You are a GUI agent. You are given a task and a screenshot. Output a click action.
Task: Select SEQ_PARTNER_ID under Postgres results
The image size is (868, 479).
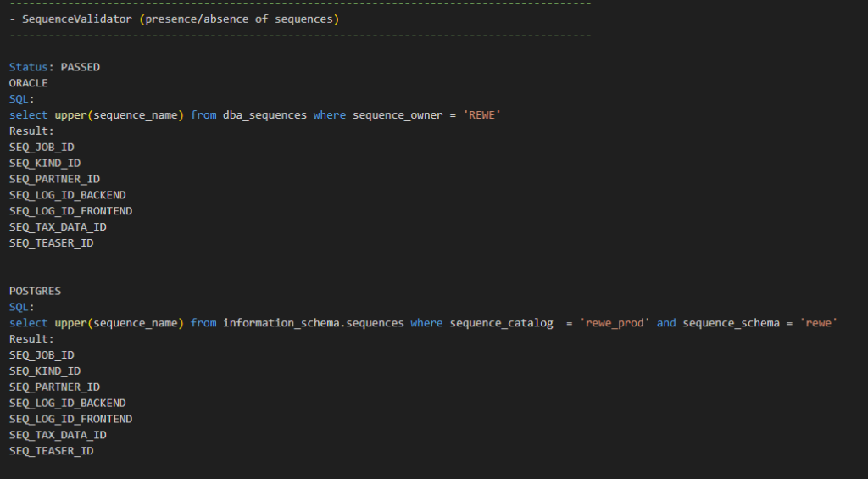pyautogui.click(x=54, y=387)
